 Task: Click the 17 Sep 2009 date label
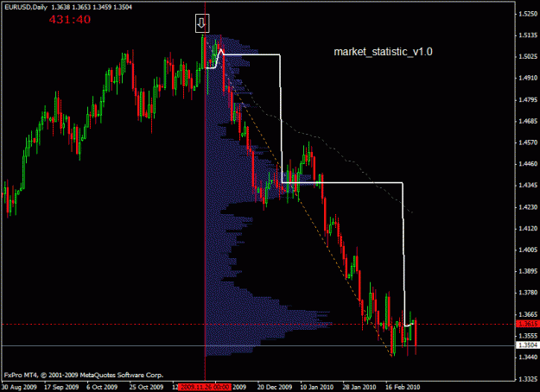pyautogui.click(x=61, y=387)
